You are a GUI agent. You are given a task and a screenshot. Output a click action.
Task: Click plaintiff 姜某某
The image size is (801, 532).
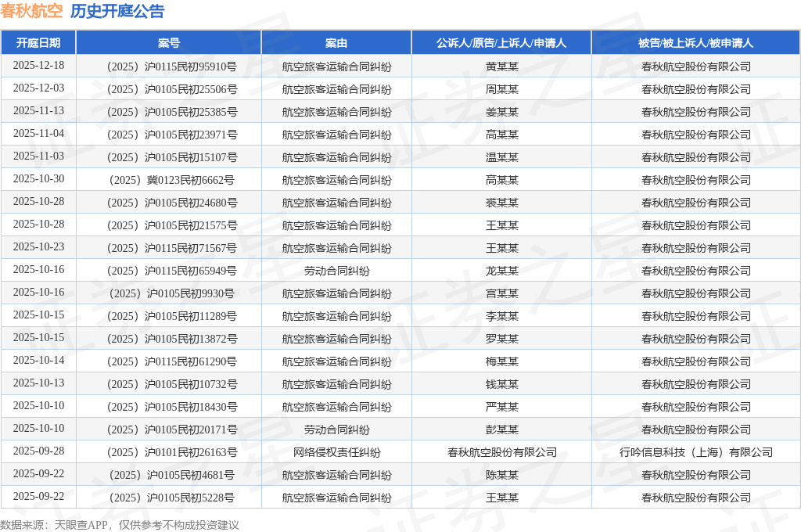pyautogui.click(x=501, y=112)
